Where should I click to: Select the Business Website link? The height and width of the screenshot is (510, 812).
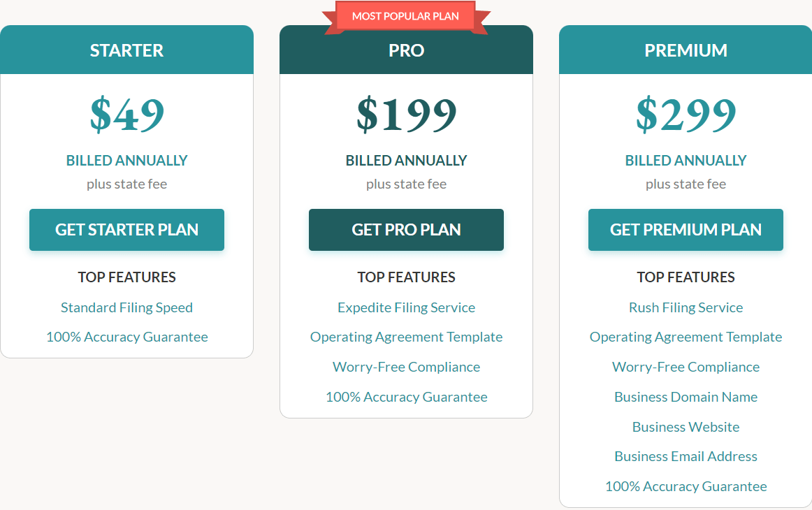coord(686,426)
